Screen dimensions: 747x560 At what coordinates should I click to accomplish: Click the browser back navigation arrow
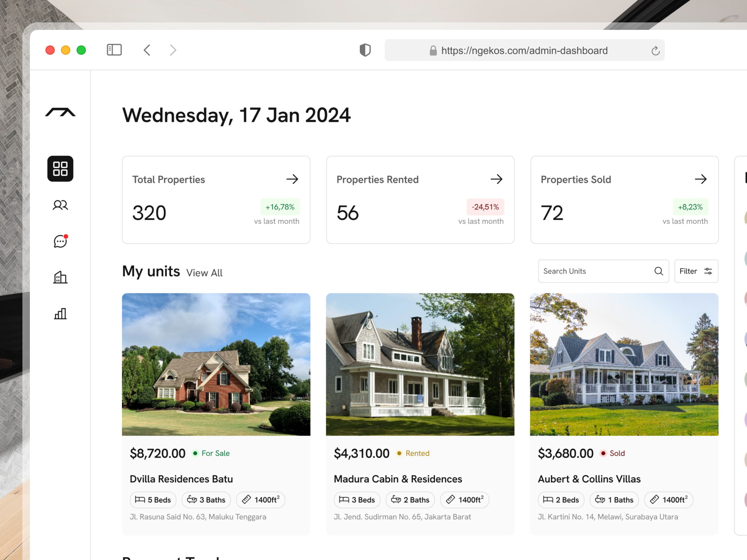147,50
